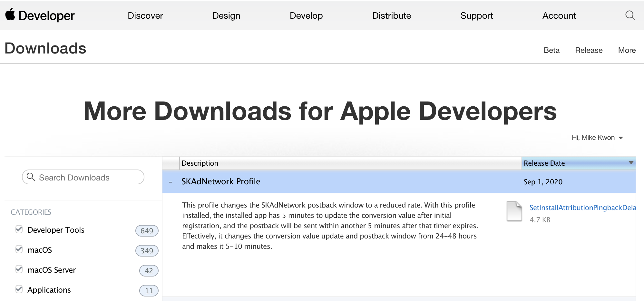Open the Develop menu
This screenshot has width=644, height=301.
306,15
